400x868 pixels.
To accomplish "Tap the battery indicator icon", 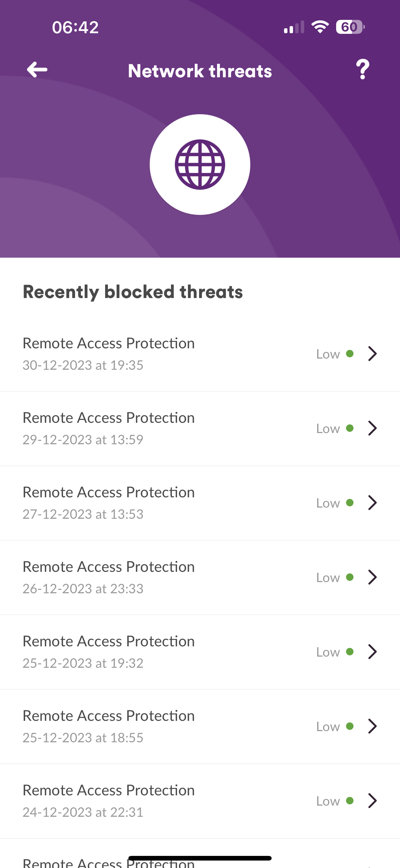I will coord(350,27).
